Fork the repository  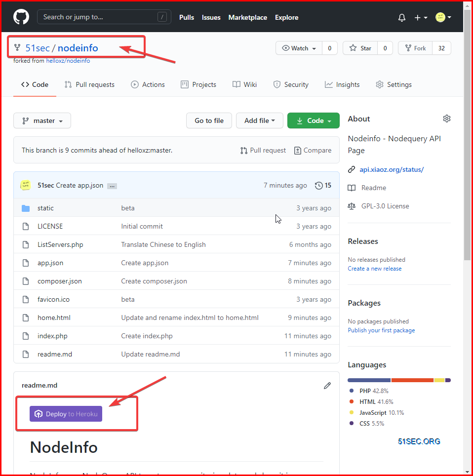[415, 48]
